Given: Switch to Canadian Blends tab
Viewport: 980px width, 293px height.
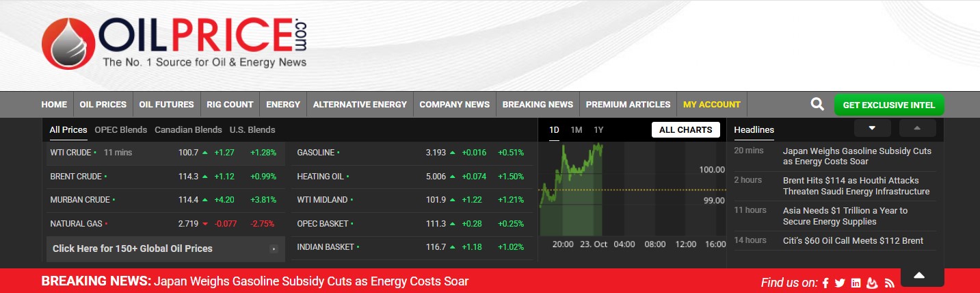Looking at the screenshot, I should coord(188,129).
